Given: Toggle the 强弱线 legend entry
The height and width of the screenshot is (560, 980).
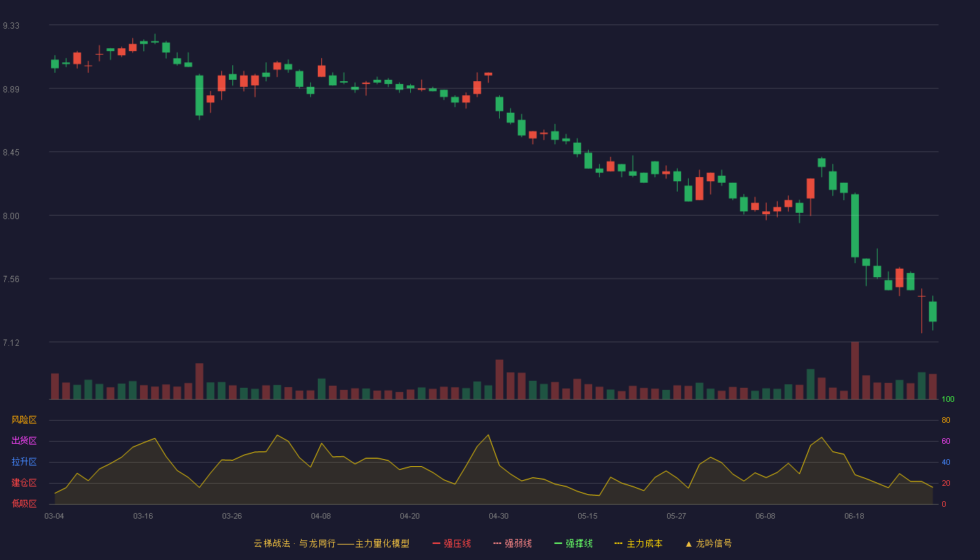Looking at the screenshot, I should point(512,543).
